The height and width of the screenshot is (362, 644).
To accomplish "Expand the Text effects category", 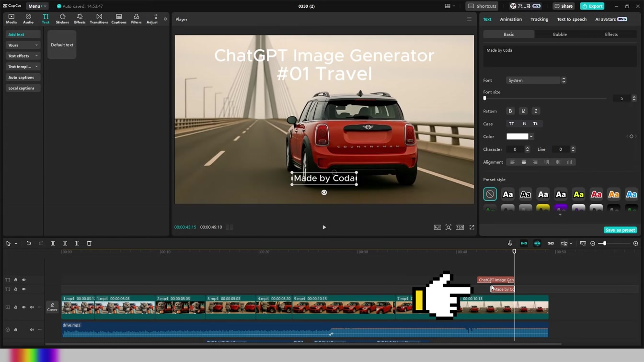I will point(23,56).
